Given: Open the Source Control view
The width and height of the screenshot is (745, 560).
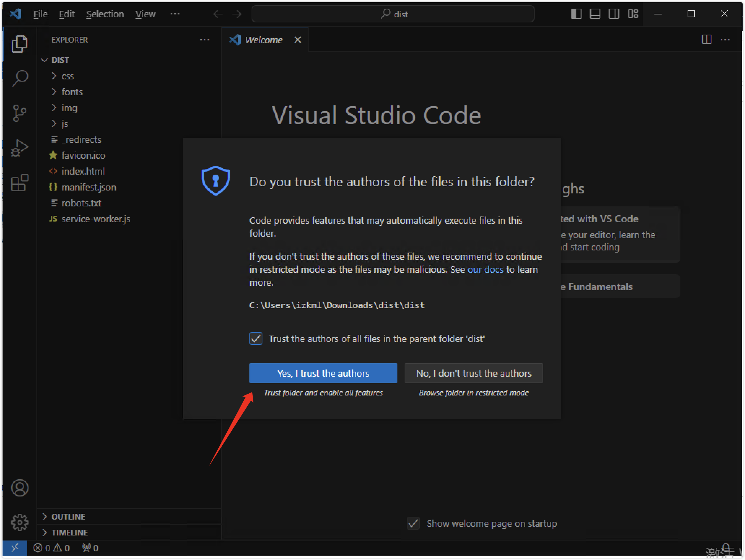Looking at the screenshot, I should coord(19,113).
